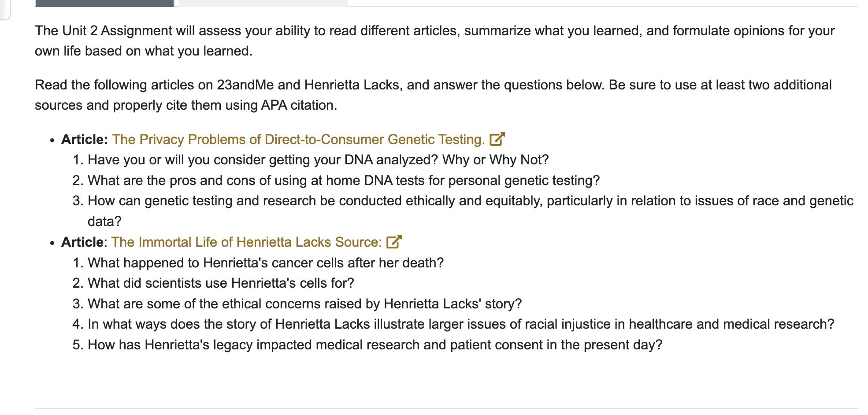This screenshot has height=415, width=868.
Task: Open The Immortal Life of Henrietta Lacks link
Action: point(247,242)
